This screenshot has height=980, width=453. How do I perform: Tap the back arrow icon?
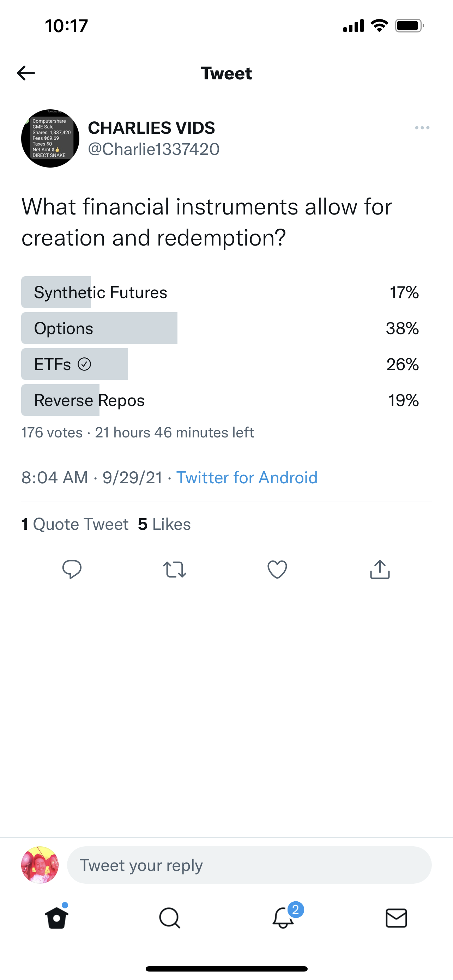[26, 73]
